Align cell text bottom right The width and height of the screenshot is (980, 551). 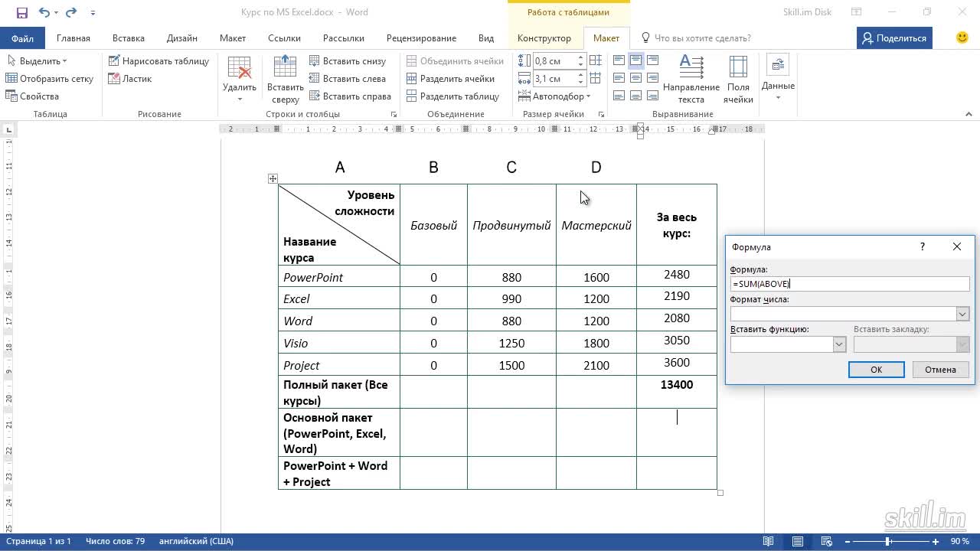pos(652,96)
